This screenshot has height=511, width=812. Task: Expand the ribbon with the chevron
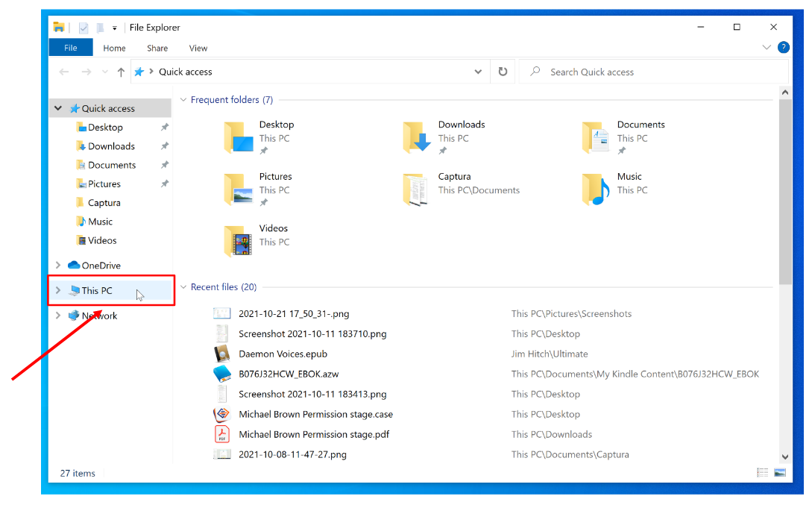[767, 47]
